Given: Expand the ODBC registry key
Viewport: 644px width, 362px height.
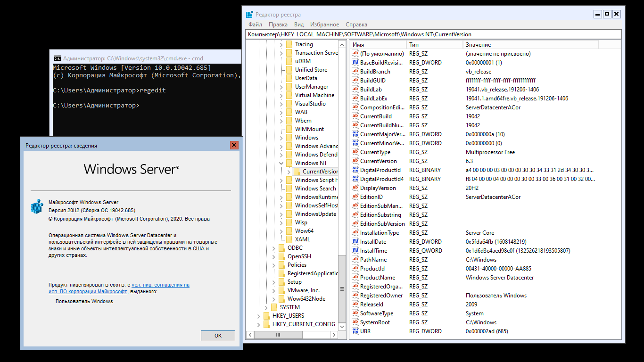Looking at the screenshot, I should [273, 248].
